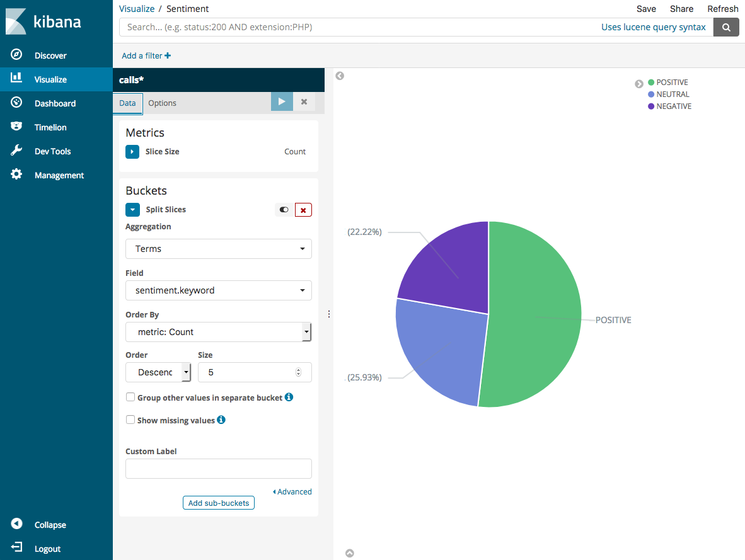The image size is (745, 560).
Task: Run the search using the magnifying glass button
Action: tap(726, 27)
